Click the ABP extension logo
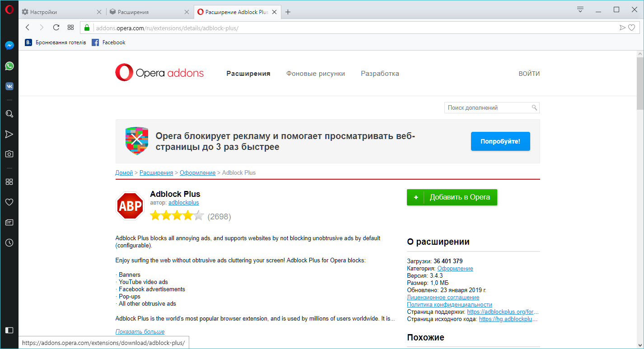Viewport: 644px width, 349px height. click(130, 206)
